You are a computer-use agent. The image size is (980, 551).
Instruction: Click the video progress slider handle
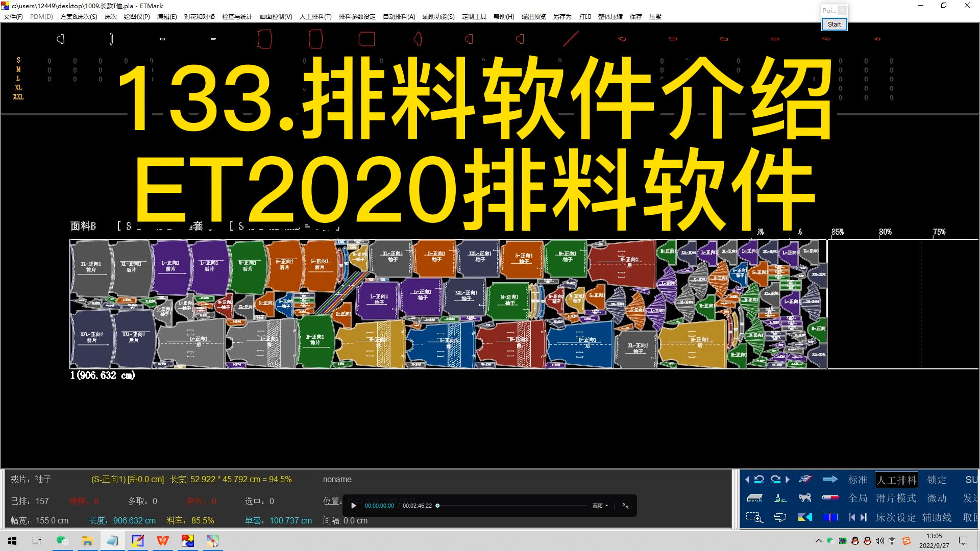pos(437,506)
